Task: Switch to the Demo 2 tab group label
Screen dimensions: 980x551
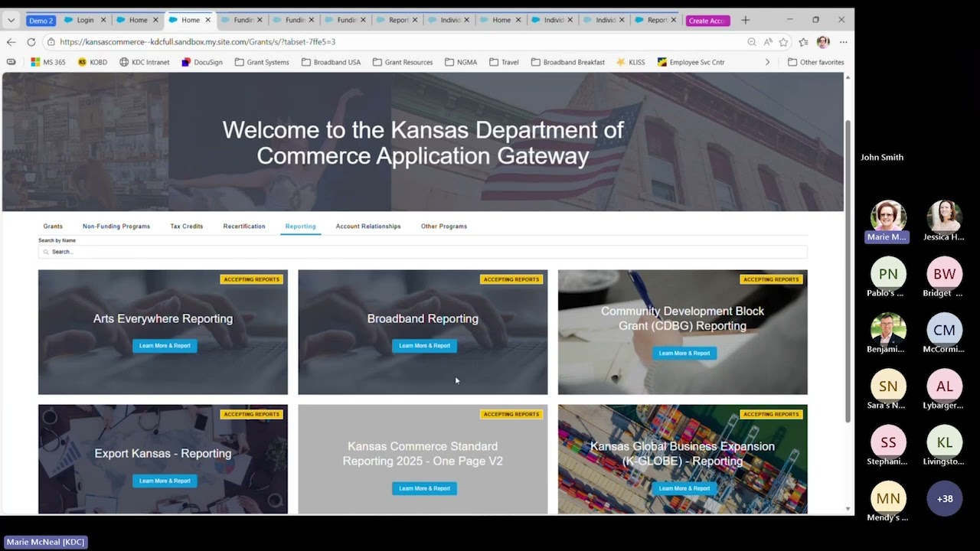Action: (41, 21)
